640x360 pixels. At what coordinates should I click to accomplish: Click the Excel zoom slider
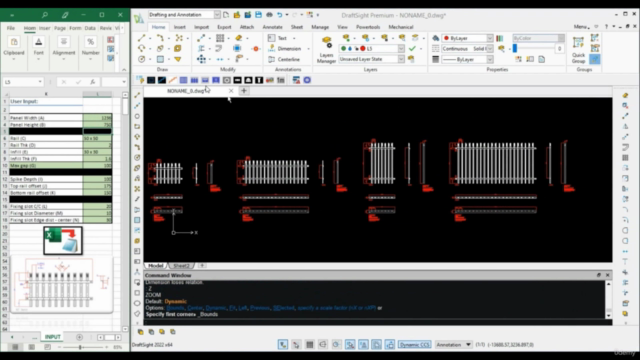80,347
